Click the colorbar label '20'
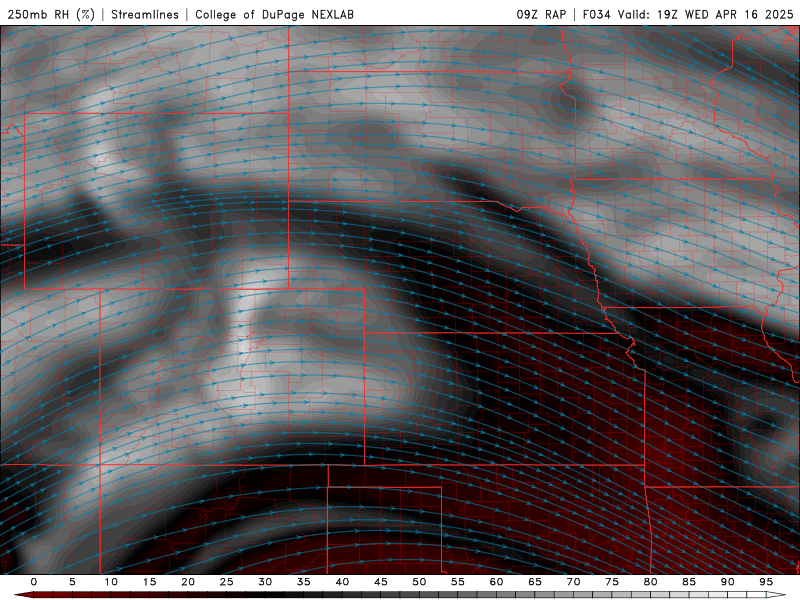This screenshot has height=600, width=800. (x=188, y=582)
